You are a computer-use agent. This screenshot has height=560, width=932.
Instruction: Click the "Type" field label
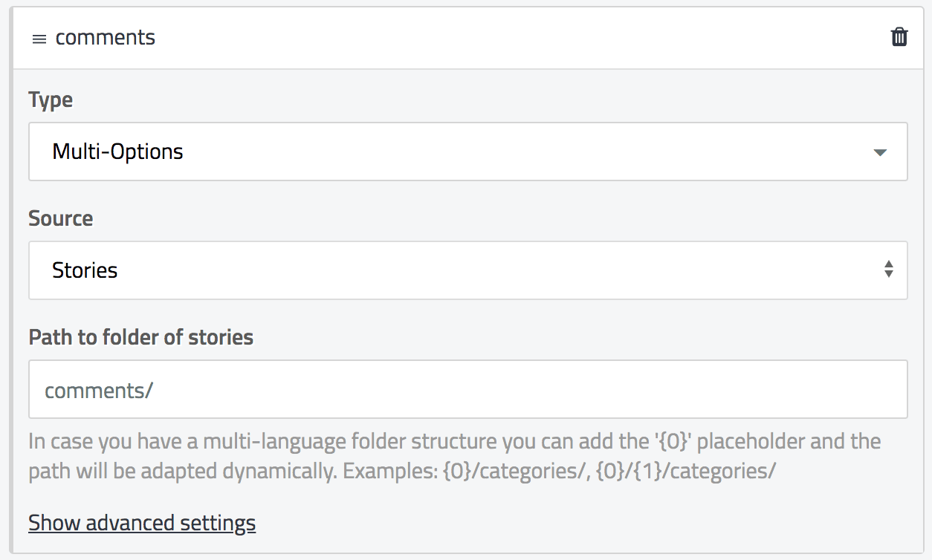coord(51,100)
